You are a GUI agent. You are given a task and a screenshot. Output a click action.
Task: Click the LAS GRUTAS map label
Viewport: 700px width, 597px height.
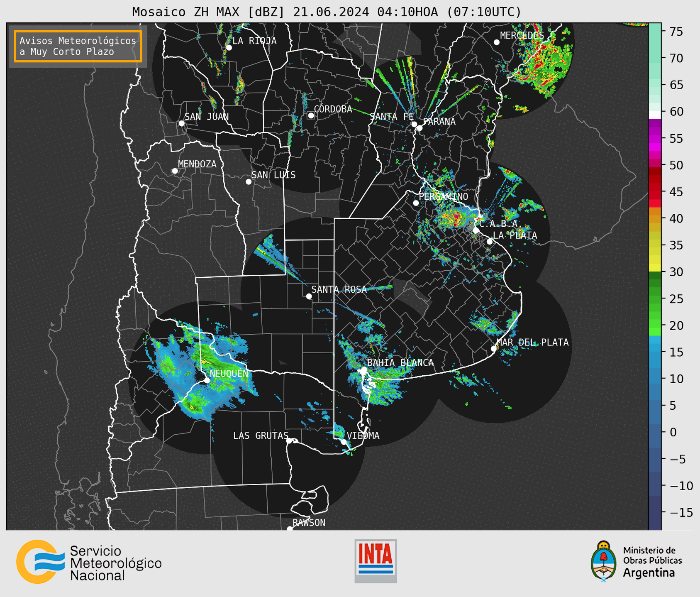(261, 435)
